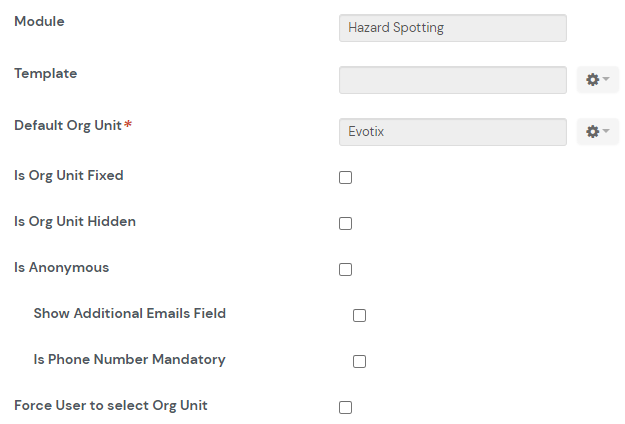This screenshot has height=424, width=625.
Task: Open the Template gear options menu
Action: (598, 80)
